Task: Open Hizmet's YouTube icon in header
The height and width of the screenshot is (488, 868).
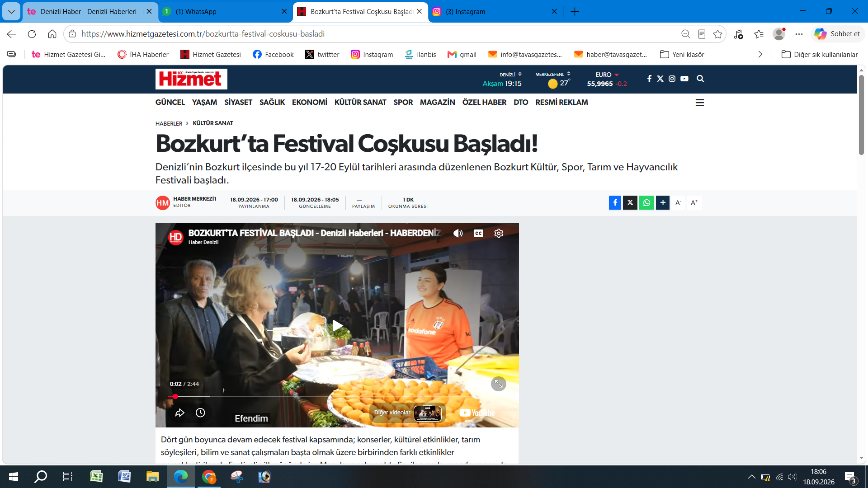Action: (684, 79)
